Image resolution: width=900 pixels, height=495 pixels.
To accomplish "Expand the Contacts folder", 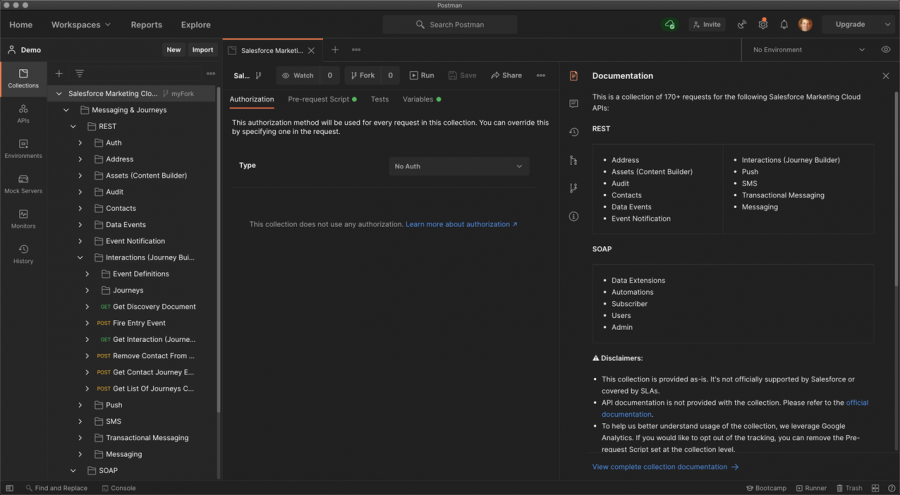I will coord(80,208).
